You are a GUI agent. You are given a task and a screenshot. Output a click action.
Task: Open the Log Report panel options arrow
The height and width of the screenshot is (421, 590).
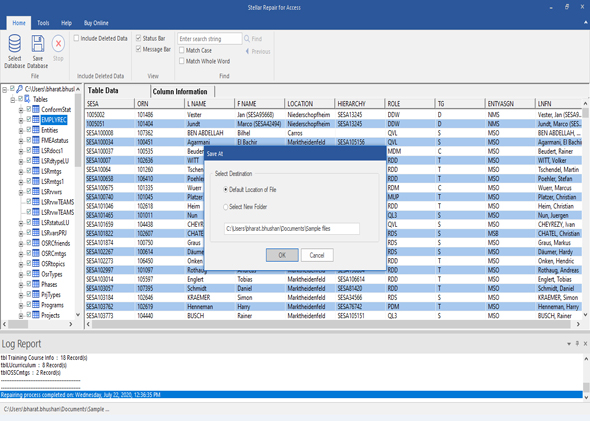pos(569,344)
